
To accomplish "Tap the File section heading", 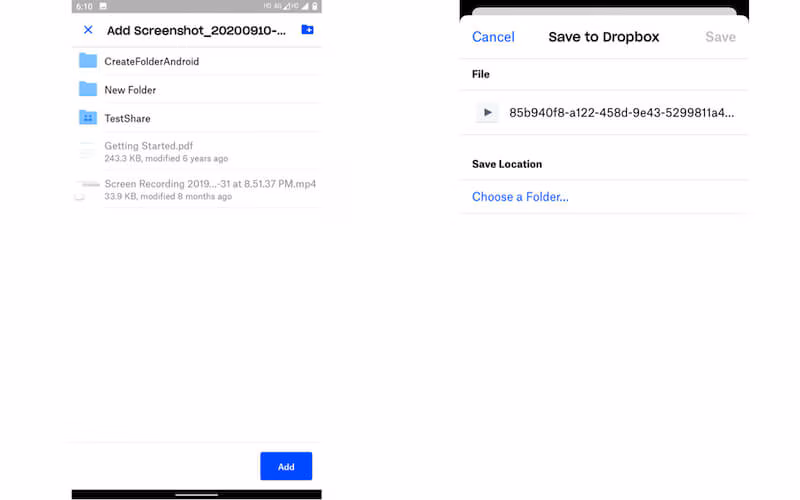I will coord(481,74).
